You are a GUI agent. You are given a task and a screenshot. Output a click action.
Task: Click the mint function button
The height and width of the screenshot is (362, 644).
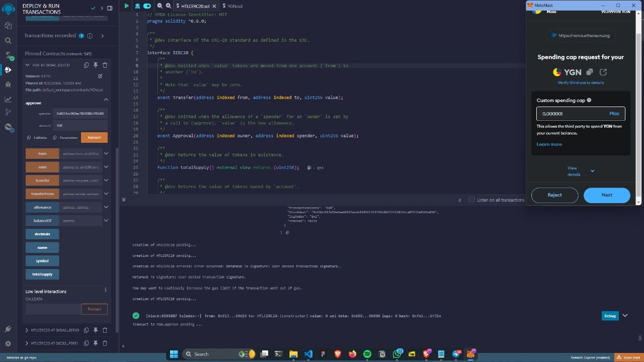[42, 167]
